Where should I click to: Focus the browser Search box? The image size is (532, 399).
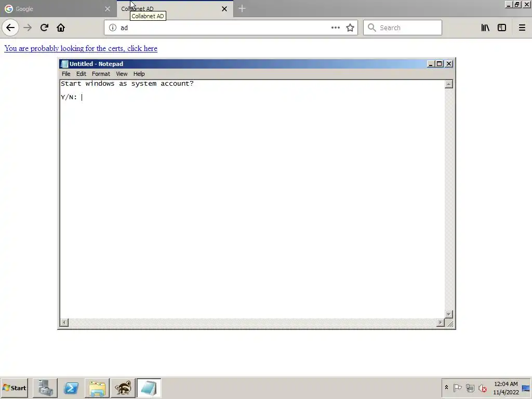click(x=403, y=28)
